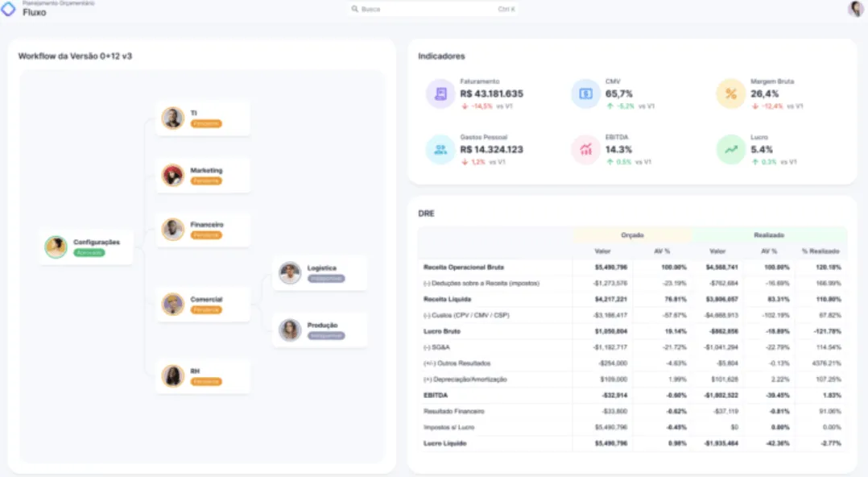Click the Faturamento receipt icon
Screen dimensions: 868x477
[x=440, y=93]
